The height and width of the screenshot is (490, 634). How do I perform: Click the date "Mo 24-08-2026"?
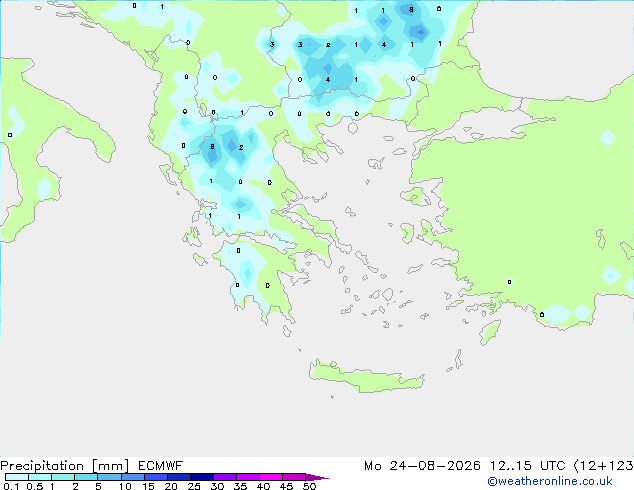point(422,466)
